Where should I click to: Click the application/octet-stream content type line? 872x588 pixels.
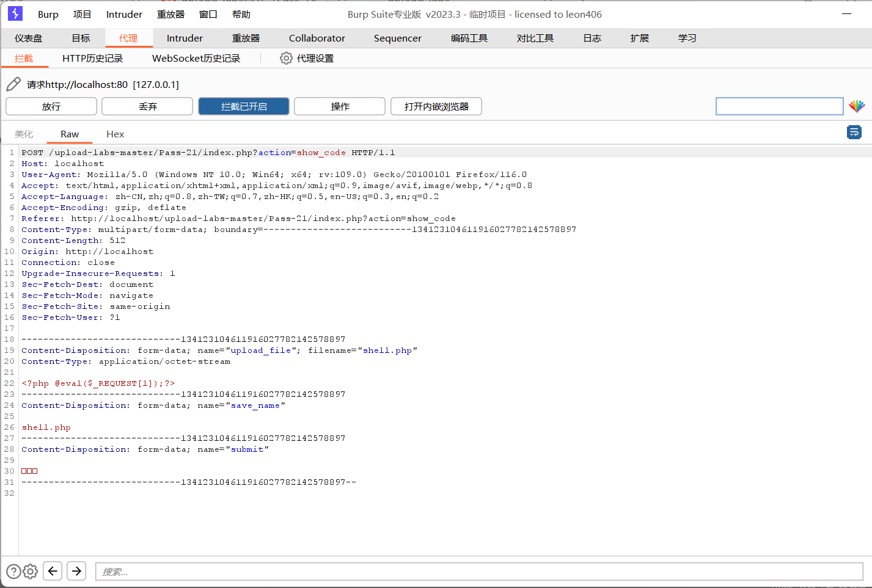tap(126, 361)
